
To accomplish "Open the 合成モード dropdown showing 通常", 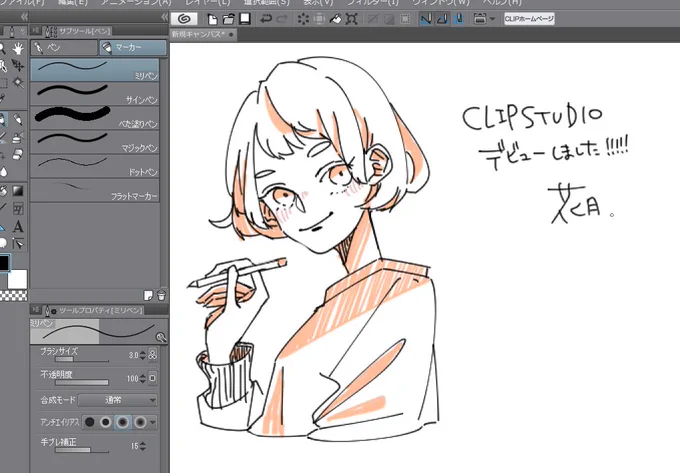I will point(118,400).
